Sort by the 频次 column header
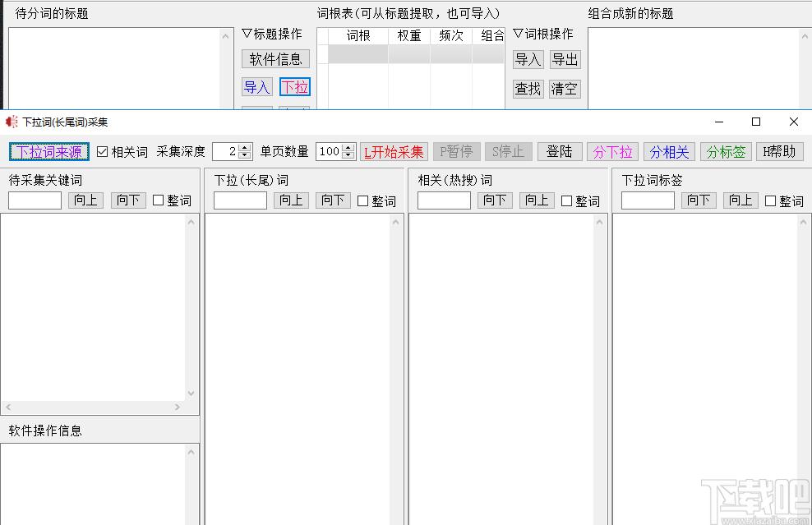Screen dimensions: 812x525 [451, 35]
